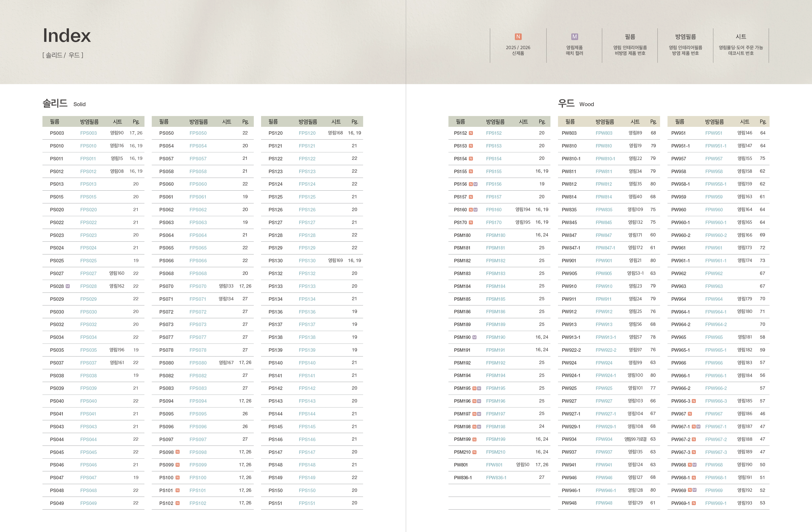The height and width of the screenshot is (532, 812).
Task: Click the N badge beside PS152
Action: pyautogui.click(x=471, y=133)
